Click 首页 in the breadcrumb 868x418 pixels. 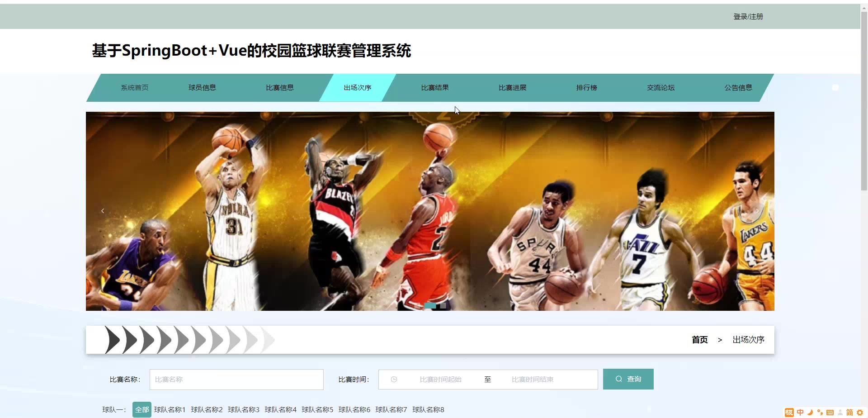tap(699, 340)
